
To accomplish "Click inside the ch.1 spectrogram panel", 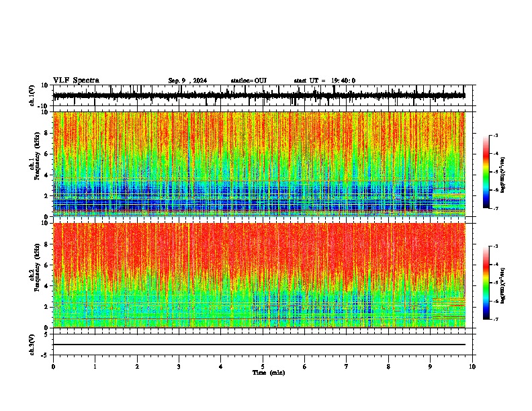I will (x=259, y=164).
